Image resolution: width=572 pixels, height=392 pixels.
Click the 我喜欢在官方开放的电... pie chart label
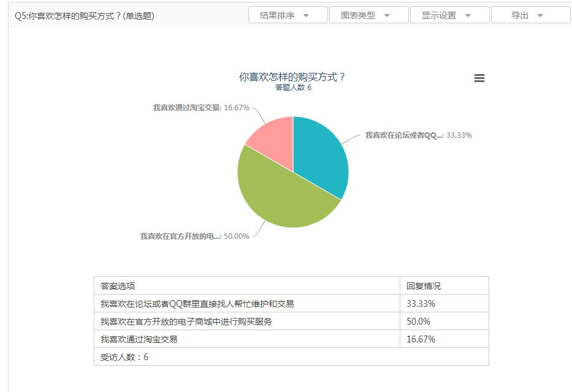pyautogui.click(x=194, y=236)
